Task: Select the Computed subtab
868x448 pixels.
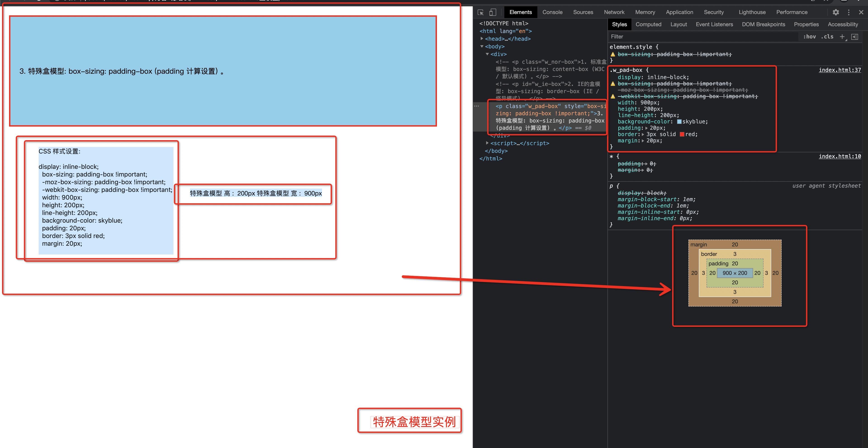Action: pyautogui.click(x=648, y=24)
